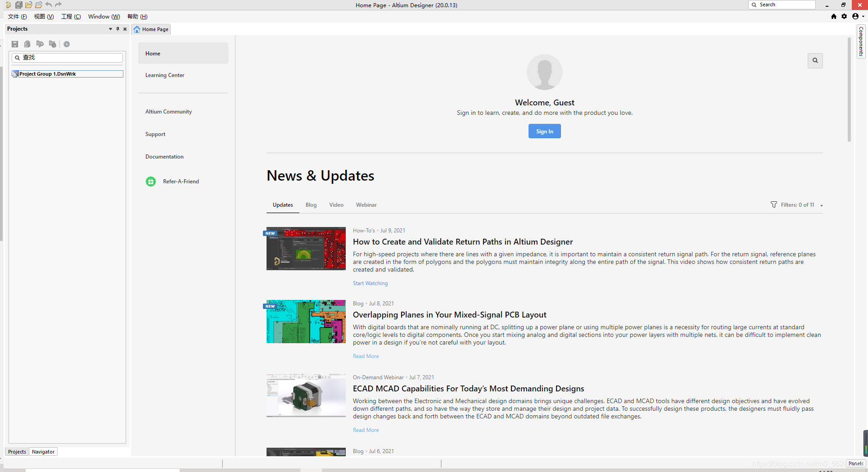868x472 pixels.
Task: Click the Return Paths video thumbnail
Action: pyautogui.click(x=306, y=249)
